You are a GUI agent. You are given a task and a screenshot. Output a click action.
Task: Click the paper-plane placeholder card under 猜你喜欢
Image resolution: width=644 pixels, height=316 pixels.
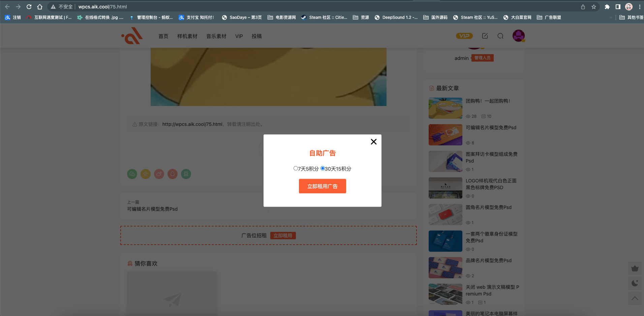pos(172,293)
